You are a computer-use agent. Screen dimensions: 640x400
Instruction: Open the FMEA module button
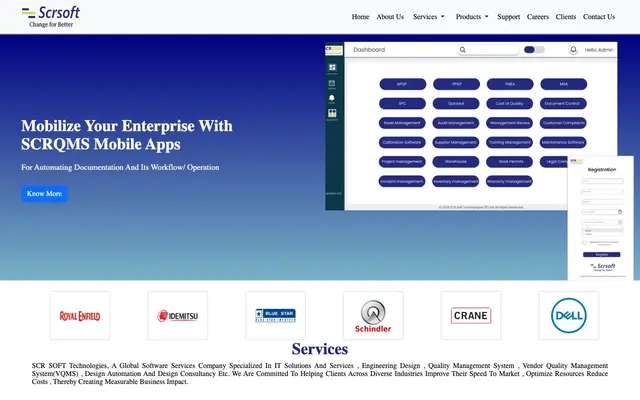click(x=510, y=84)
